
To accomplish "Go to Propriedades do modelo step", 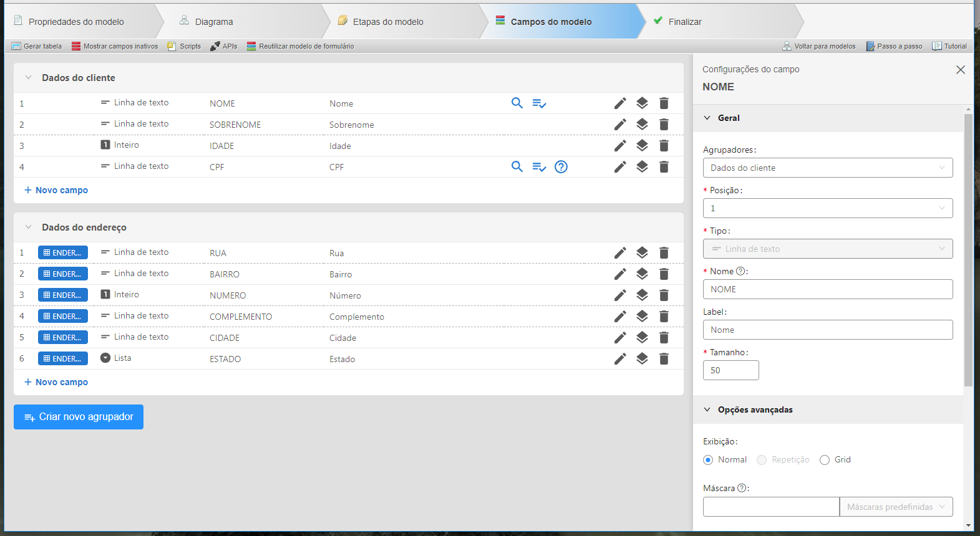I will pyautogui.click(x=76, y=22).
